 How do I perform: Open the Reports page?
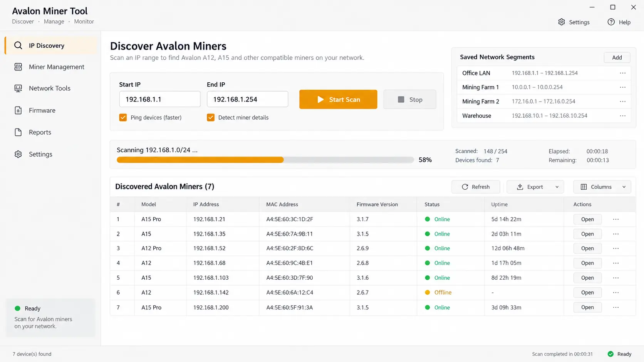[x=51, y=132]
